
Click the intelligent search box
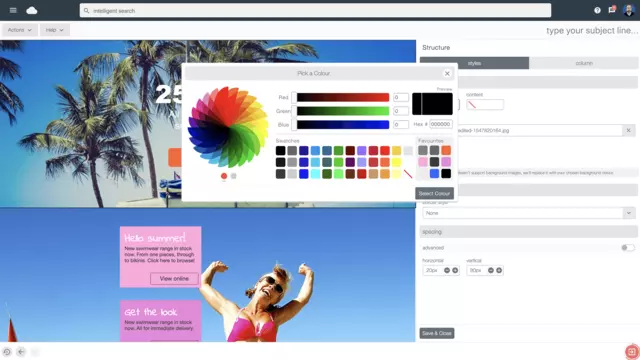315,11
